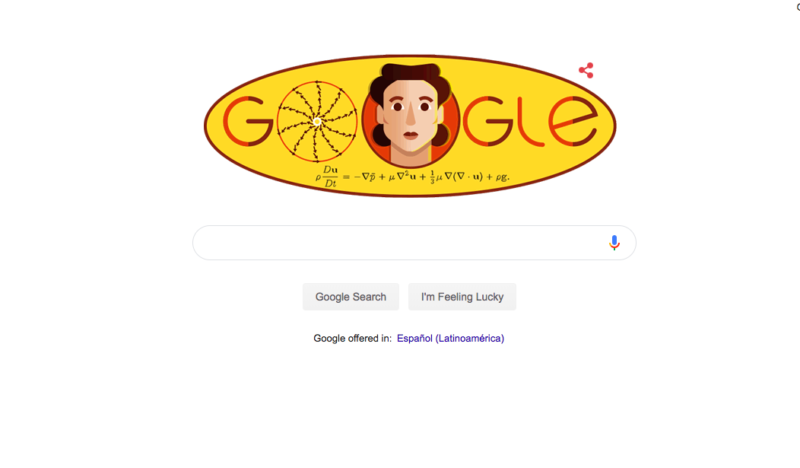Click the lowercase L letter in the doodle

(529, 121)
